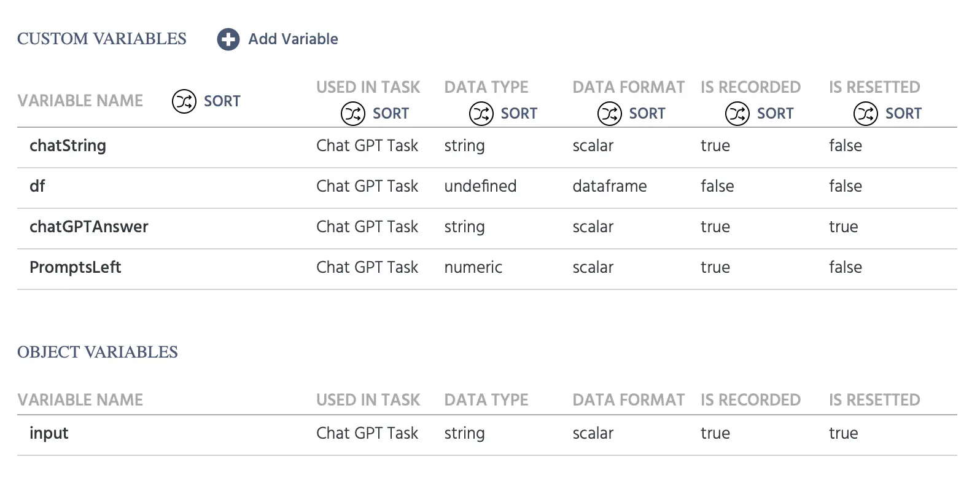The height and width of the screenshot is (494, 980).
Task: Click Variable Name header in Custom Variables
Action: pyautogui.click(x=80, y=101)
